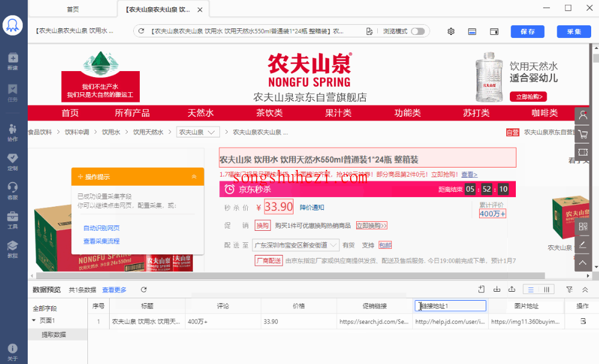The width and height of the screenshot is (599, 364).
Task: Click the 自动识别网页 link
Action: [x=101, y=228]
